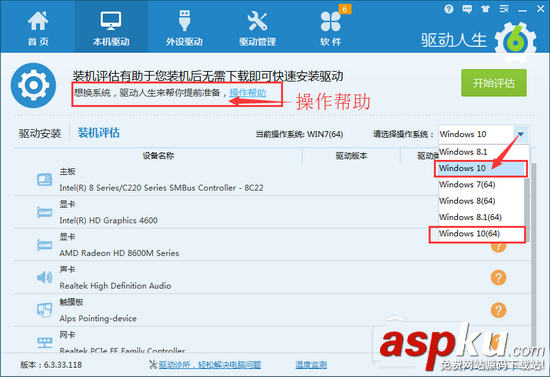Viewport: 550px width, 377px height.
Task: Open the 操作帮助 link
Action: (248, 93)
